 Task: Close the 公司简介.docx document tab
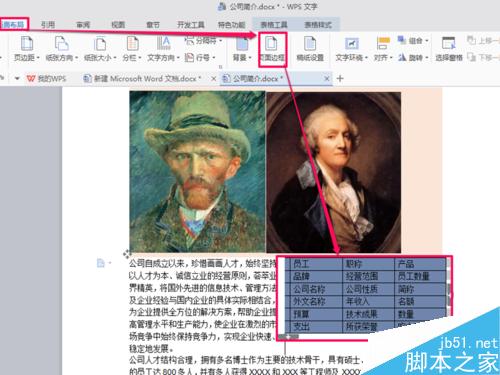(x=327, y=79)
